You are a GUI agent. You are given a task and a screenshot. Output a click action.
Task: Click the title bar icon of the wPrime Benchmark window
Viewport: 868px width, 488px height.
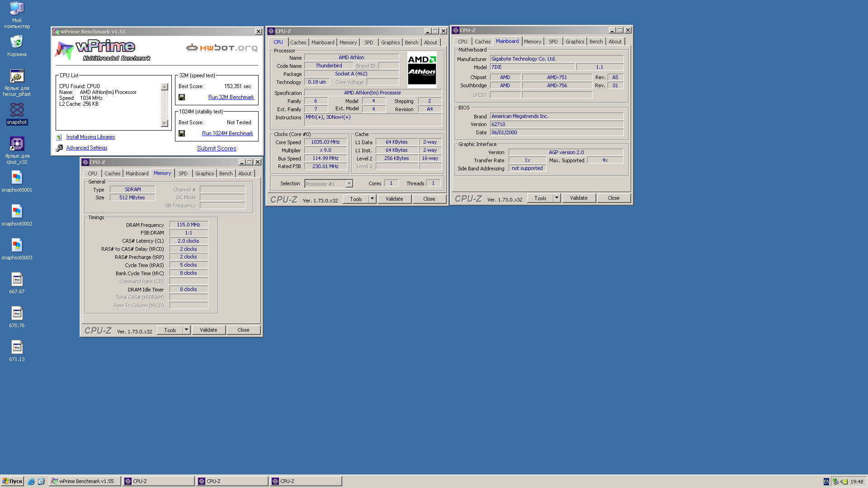tap(56, 32)
